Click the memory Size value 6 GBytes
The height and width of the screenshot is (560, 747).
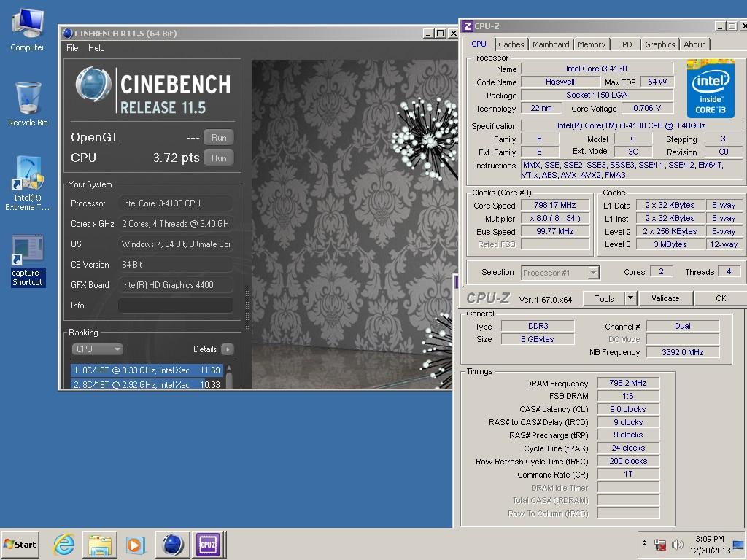tap(538, 339)
